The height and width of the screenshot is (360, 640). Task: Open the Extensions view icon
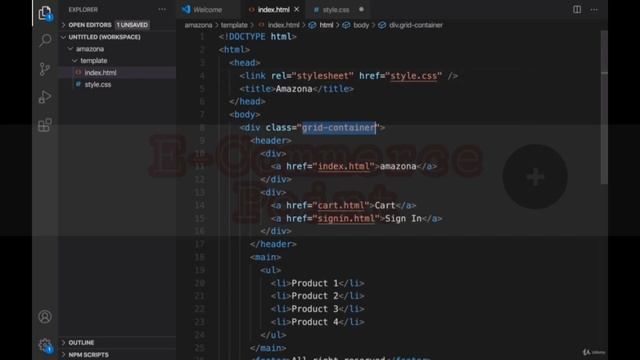[45, 125]
